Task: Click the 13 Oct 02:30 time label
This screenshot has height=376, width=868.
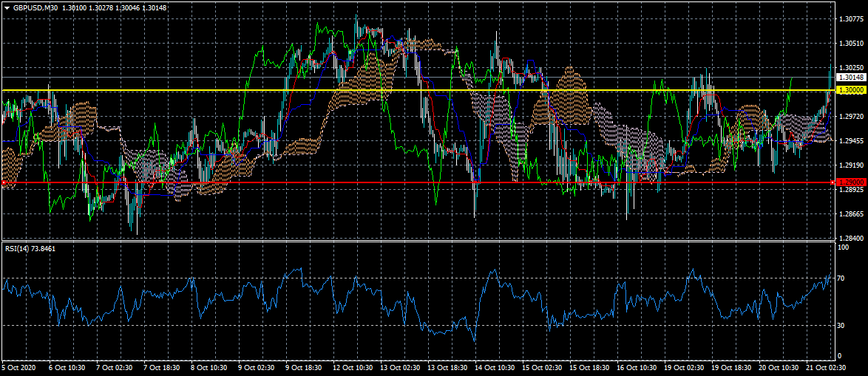Action: tap(399, 368)
